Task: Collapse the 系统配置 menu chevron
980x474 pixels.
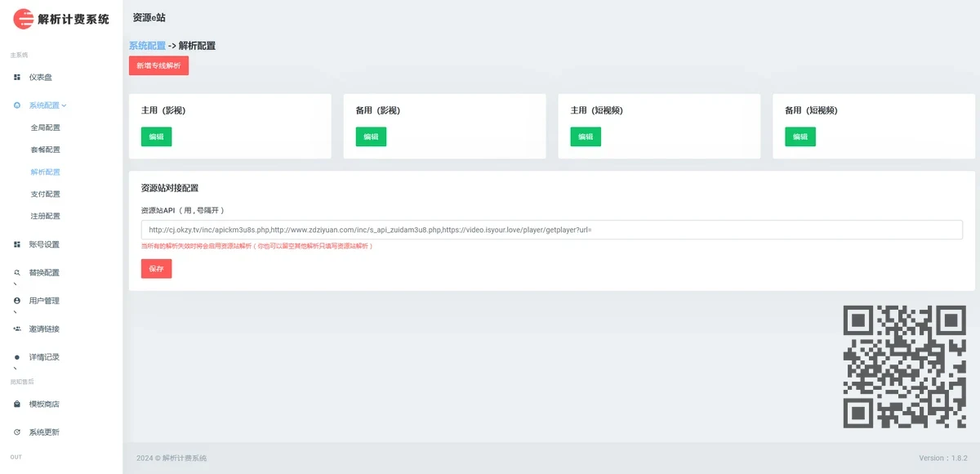Action: [x=65, y=105]
